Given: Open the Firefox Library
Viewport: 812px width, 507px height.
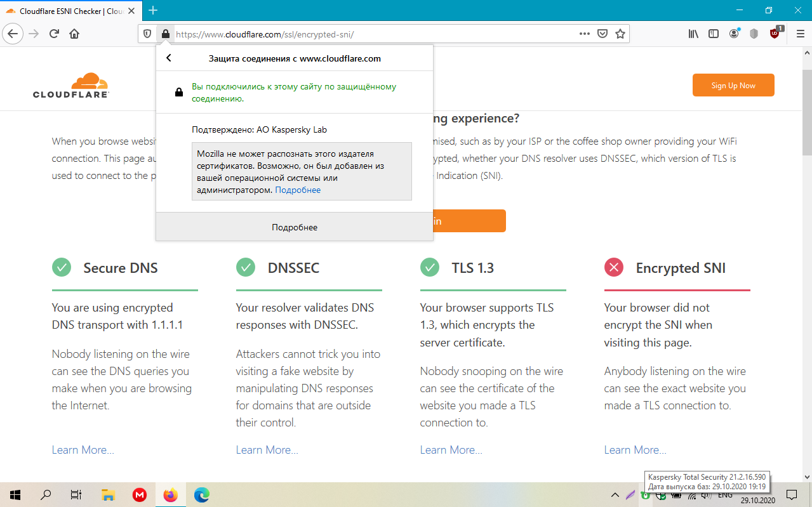Looking at the screenshot, I should pyautogui.click(x=693, y=34).
